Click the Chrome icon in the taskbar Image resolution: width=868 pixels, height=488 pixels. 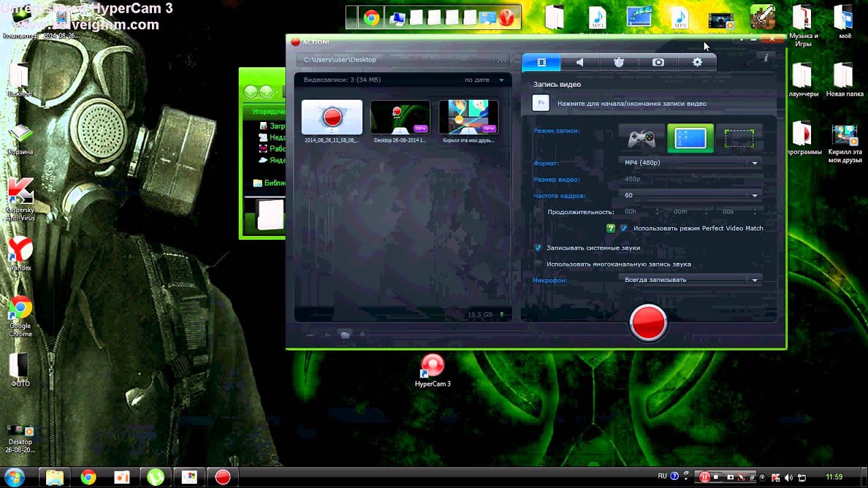[88, 477]
